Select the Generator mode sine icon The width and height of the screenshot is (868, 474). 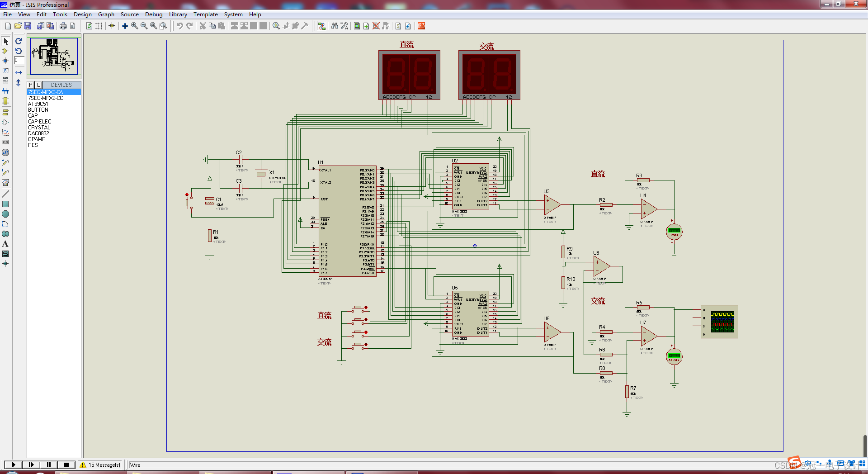[x=5, y=152]
